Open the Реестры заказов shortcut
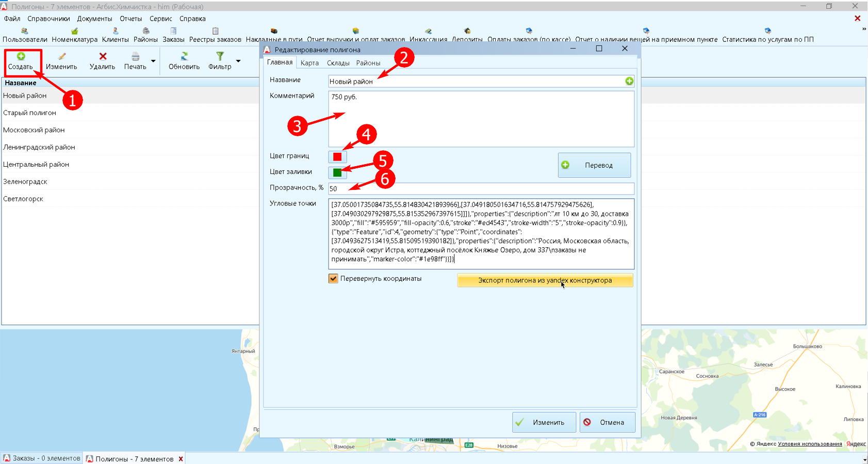 point(215,36)
